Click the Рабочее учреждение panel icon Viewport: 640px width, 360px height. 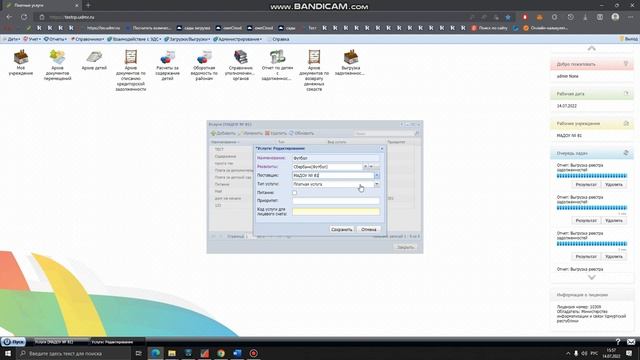coord(626,123)
